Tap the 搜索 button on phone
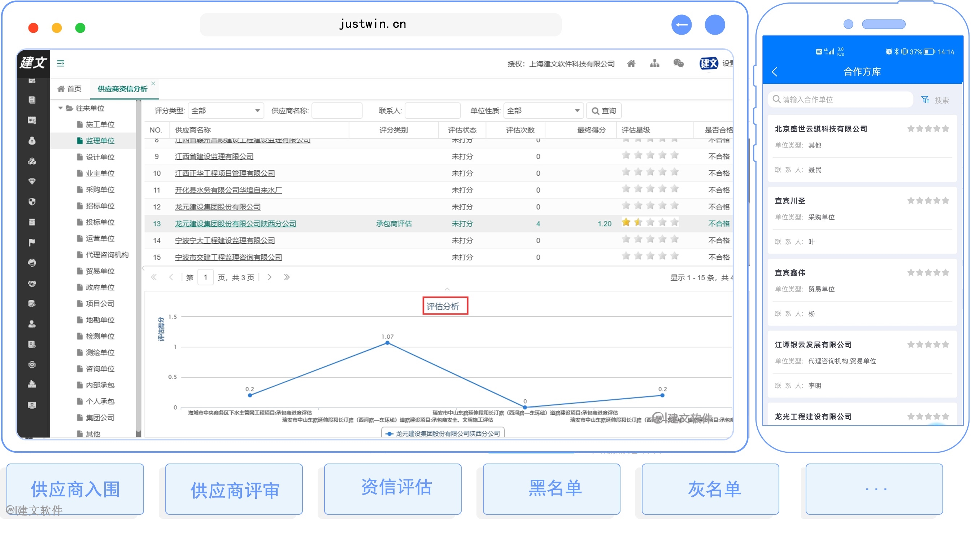Image resolution: width=980 pixels, height=540 pixels. pos(942,100)
